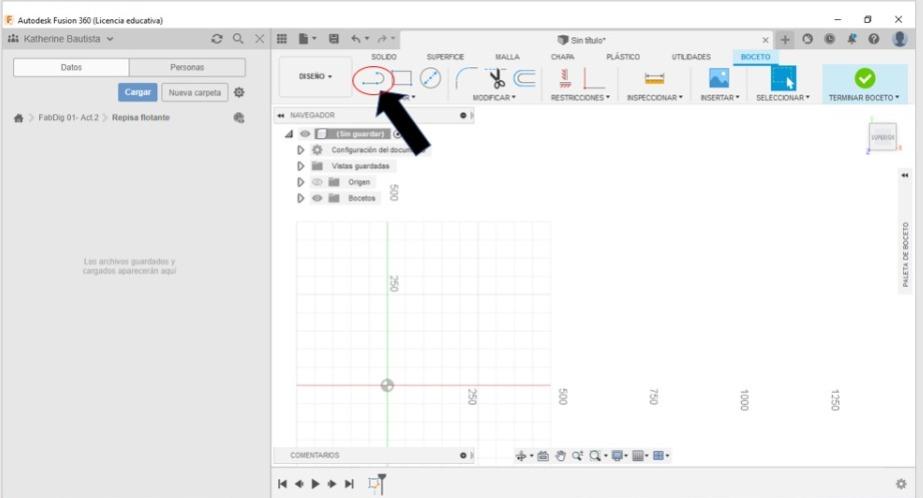
Task: Click the Undo arrow
Action: (356, 39)
